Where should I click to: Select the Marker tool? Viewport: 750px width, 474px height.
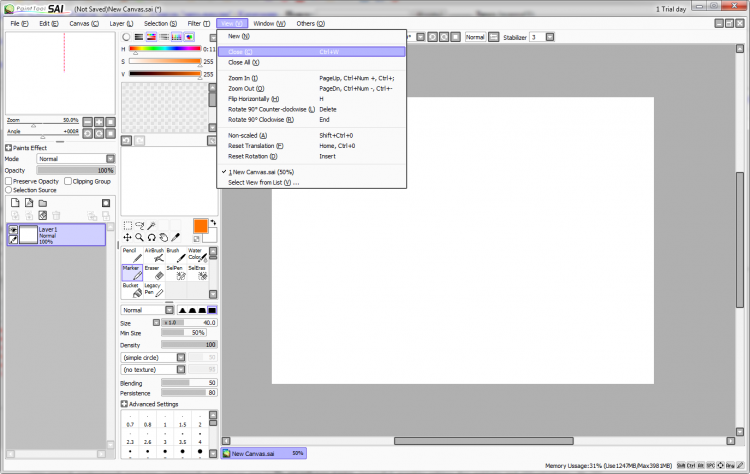132,273
